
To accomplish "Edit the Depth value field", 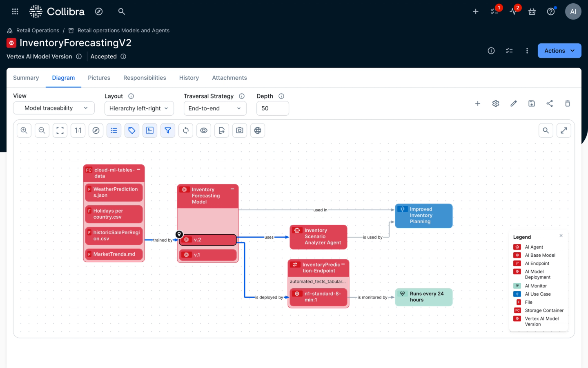I will point(272,108).
